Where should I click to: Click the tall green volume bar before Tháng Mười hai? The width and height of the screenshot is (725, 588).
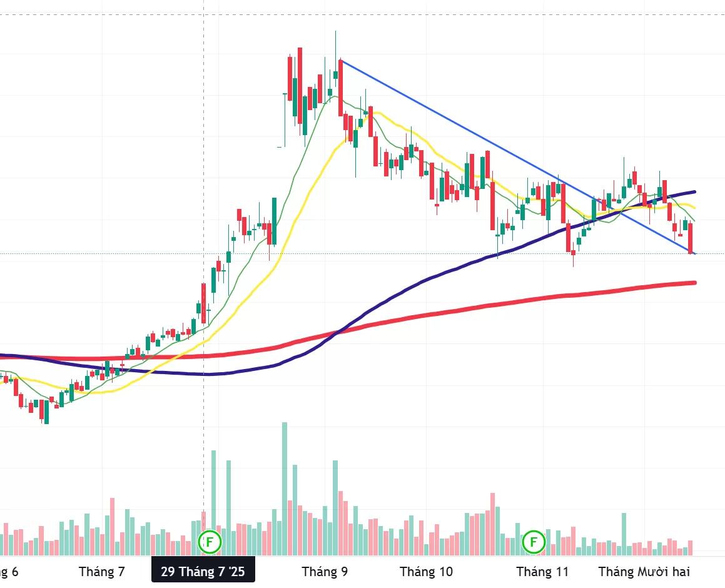point(624,533)
